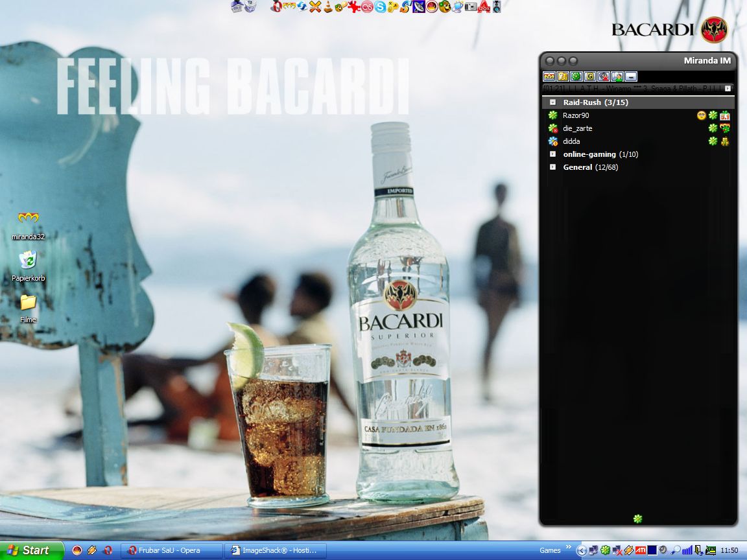This screenshot has height=560, width=747.
Task: Open the Games toolbar on the taskbar
Action: [x=550, y=550]
